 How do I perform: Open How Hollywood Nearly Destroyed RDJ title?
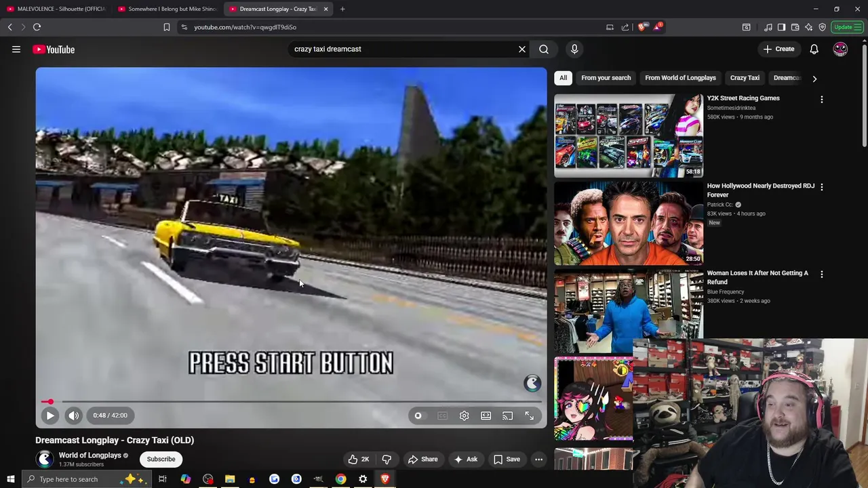tap(760, 190)
